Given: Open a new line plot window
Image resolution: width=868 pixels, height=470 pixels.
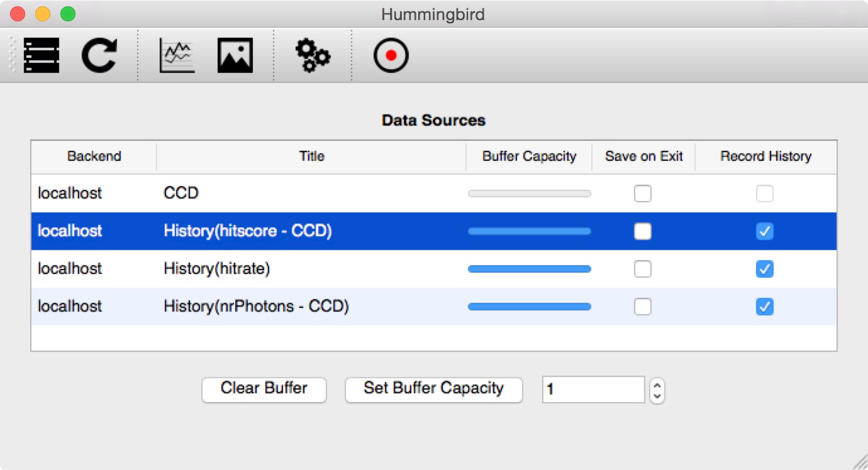Looking at the screenshot, I should pos(177,55).
